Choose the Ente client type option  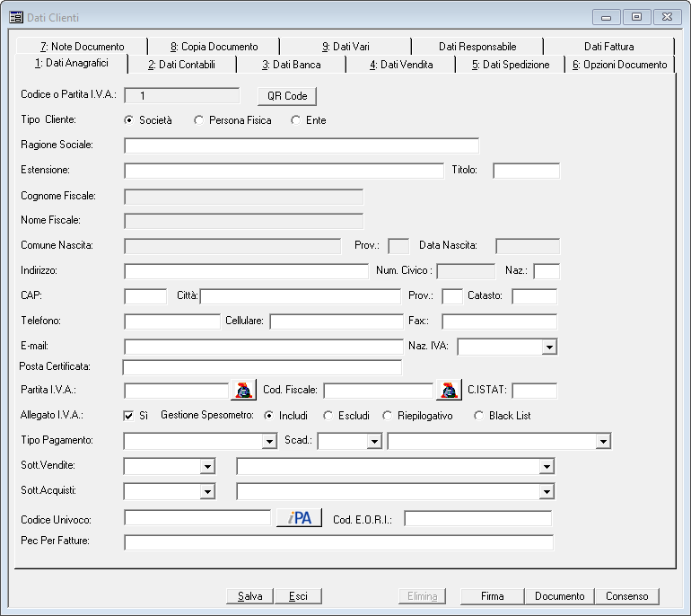click(x=296, y=120)
